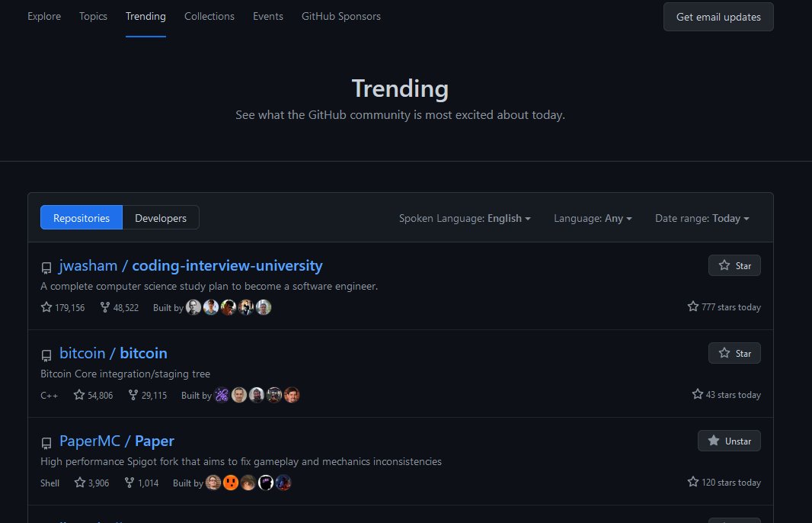Select the Repositories filter tab
This screenshot has height=523, width=812.
(82, 218)
